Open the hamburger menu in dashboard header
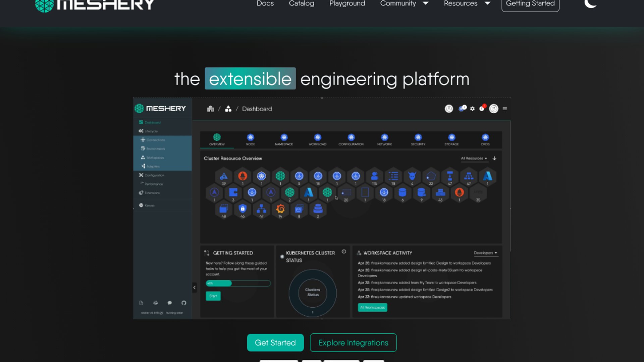The width and height of the screenshot is (644, 362). click(x=505, y=109)
